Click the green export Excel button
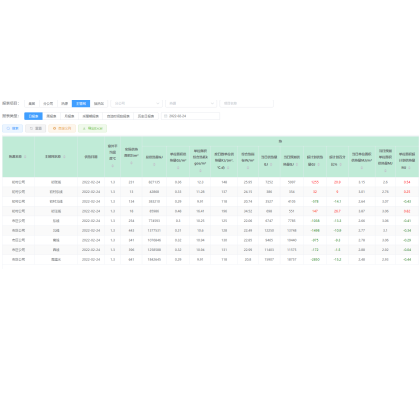Image resolution: width=420 pixels, height=399 pixels. (92, 128)
